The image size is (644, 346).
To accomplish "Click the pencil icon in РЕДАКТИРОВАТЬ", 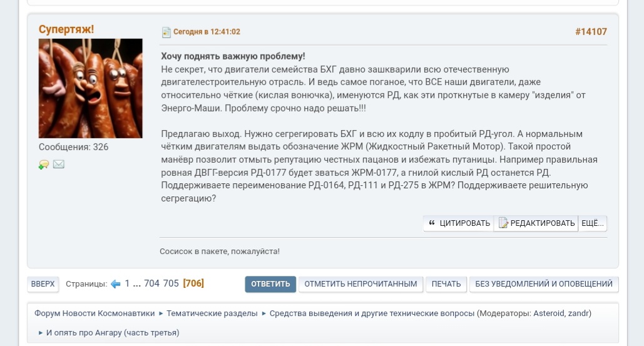I will pos(503,223).
